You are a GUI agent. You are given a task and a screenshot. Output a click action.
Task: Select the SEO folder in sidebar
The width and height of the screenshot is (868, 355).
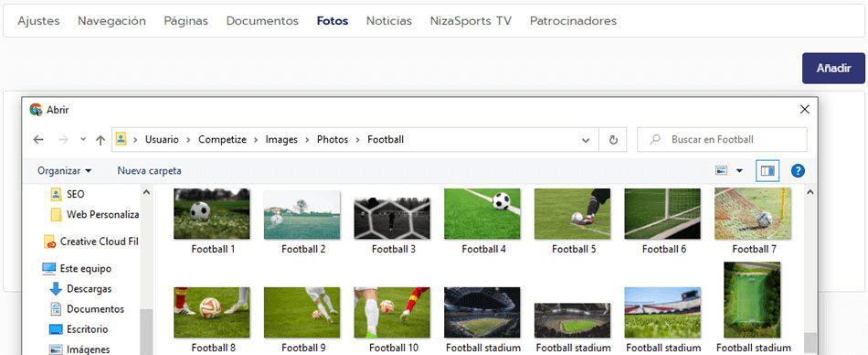pos(67,194)
